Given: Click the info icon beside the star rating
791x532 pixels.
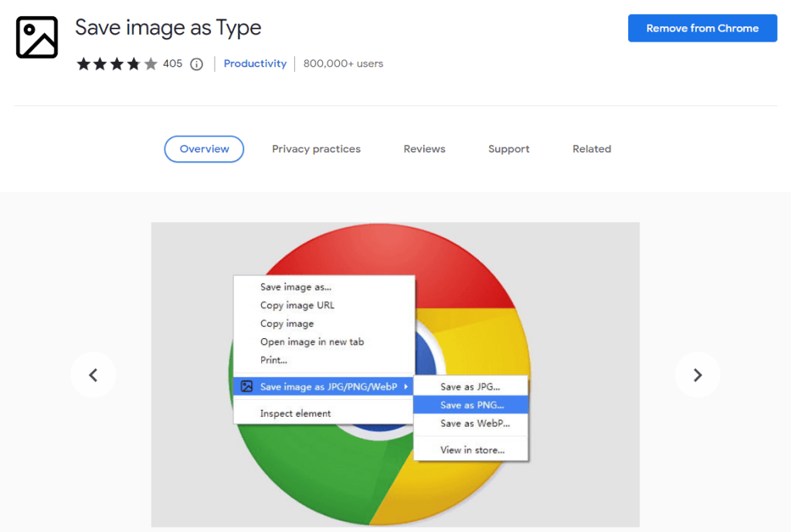Looking at the screenshot, I should tap(195, 64).
